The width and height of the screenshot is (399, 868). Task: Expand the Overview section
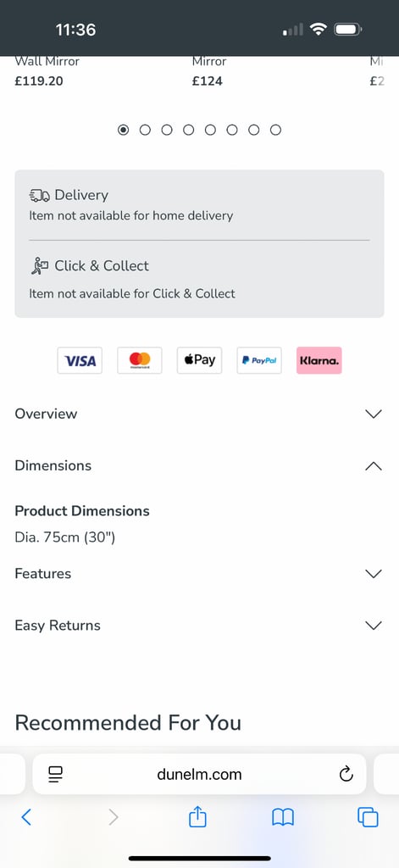199,414
